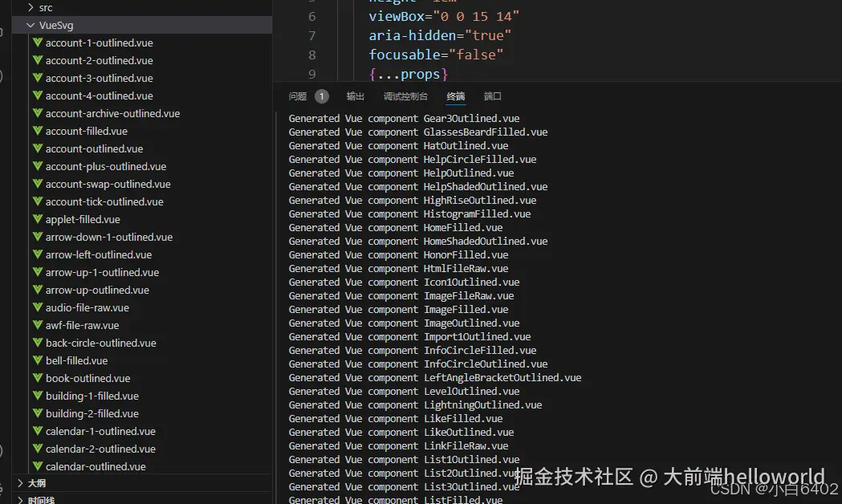Switch to the 端口 ports tab
The image size is (842, 504).
coord(492,96)
